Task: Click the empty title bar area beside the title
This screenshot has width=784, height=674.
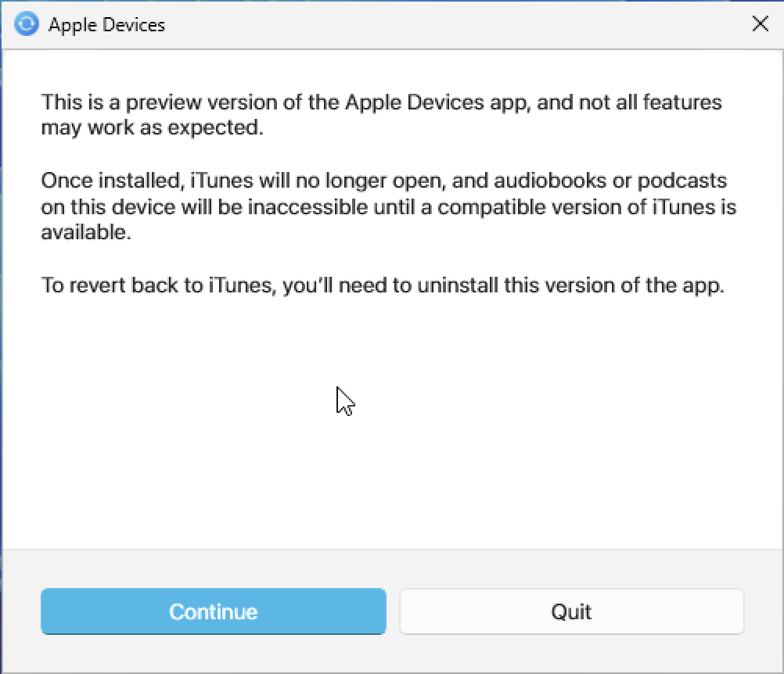Action: [x=450, y=24]
